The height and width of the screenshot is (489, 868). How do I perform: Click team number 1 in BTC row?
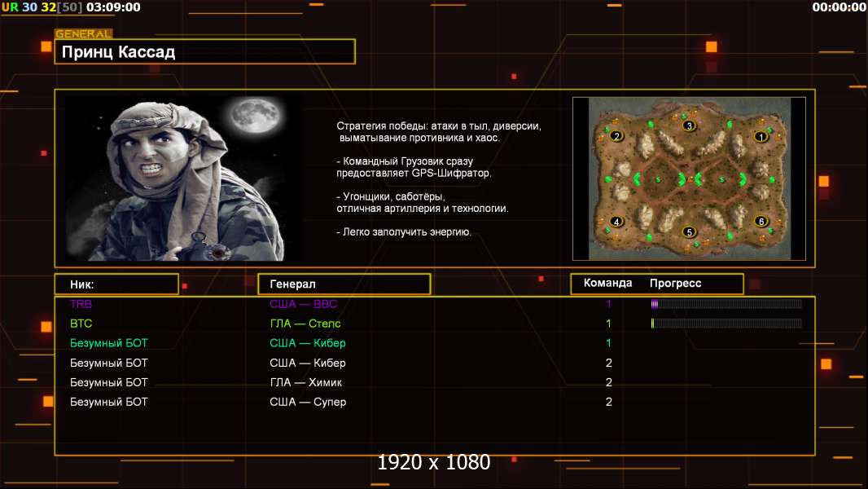tap(608, 324)
